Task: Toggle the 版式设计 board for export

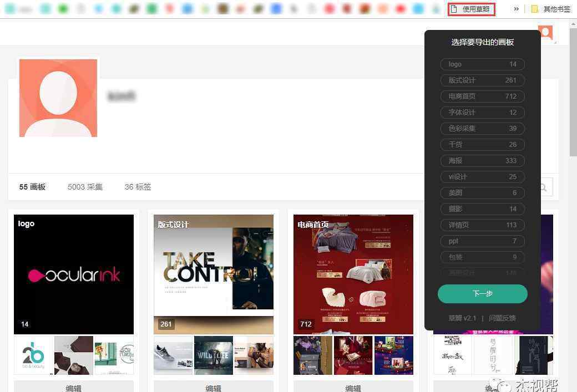Action: (482, 80)
